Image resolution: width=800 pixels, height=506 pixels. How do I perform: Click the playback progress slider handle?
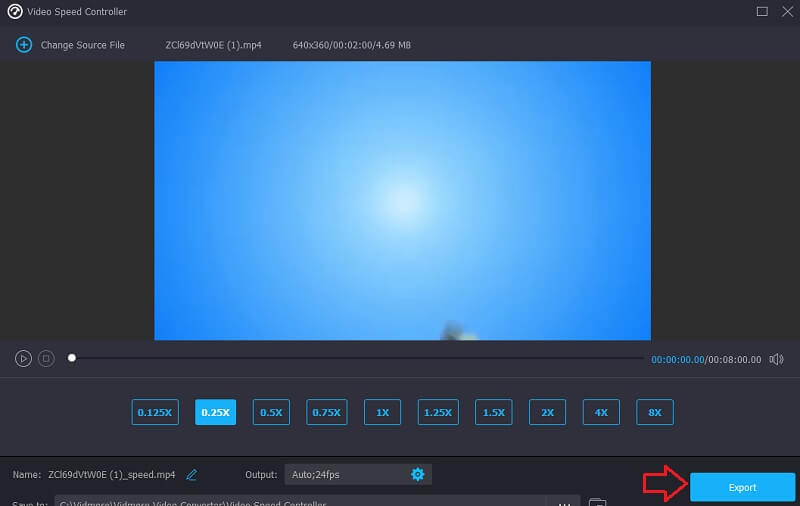click(x=71, y=358)
